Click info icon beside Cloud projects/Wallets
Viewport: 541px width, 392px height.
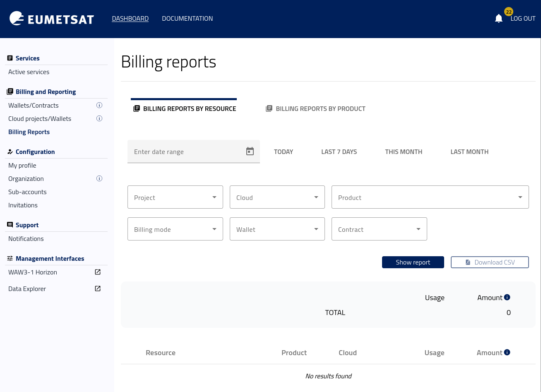(x=99, y=118)
